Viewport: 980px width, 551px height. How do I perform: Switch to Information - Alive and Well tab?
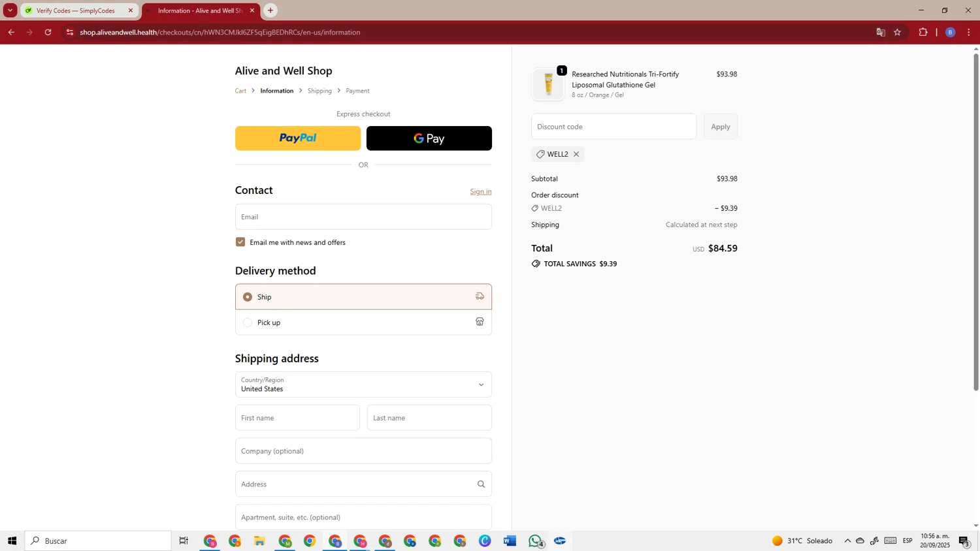(x=201, y=10)
